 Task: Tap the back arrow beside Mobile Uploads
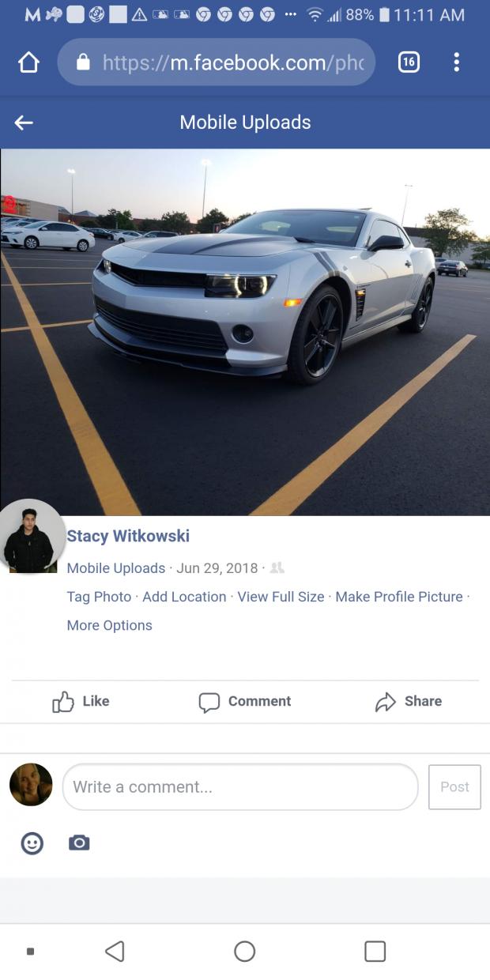pyautogui.click(x=24, y=122)
